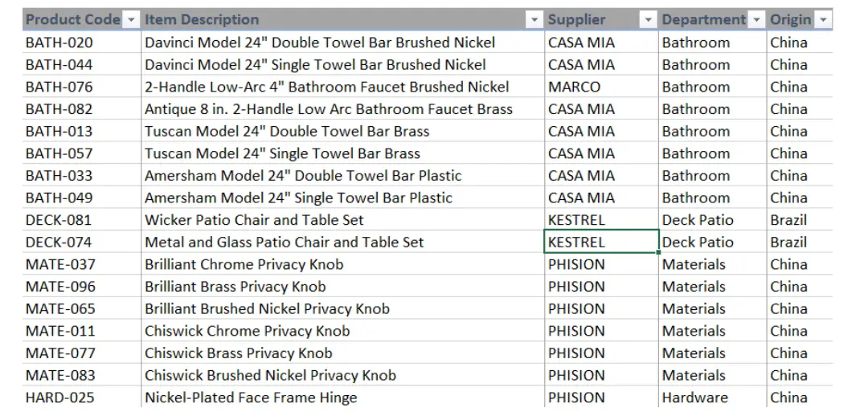The width and height of the screenshot is (868, 420).
Task: Click the MARCO supplier cell
Action: tap(602, 87)
